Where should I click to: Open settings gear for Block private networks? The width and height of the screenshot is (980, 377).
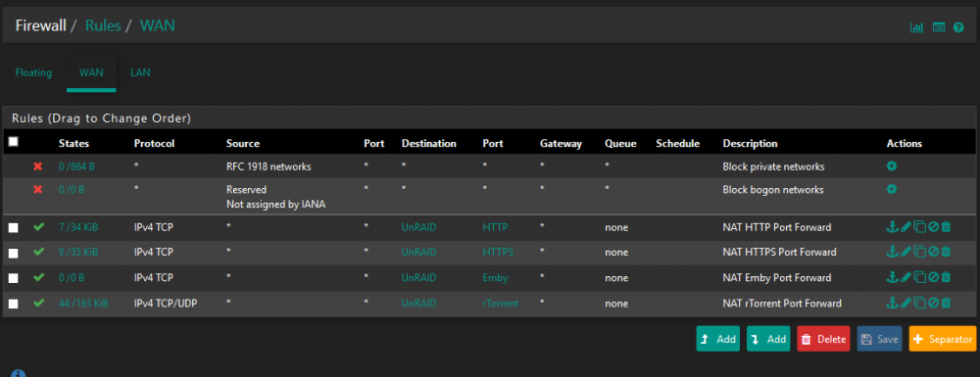click(892, 166)
